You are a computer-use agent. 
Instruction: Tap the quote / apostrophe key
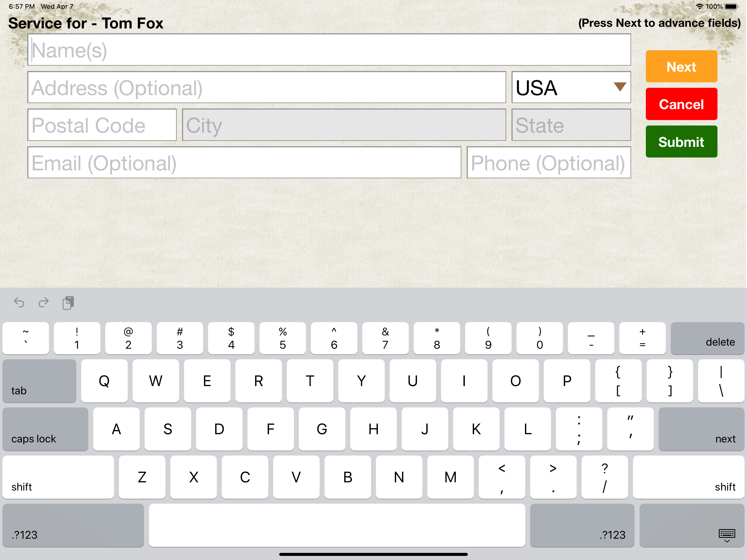[630, 429]
